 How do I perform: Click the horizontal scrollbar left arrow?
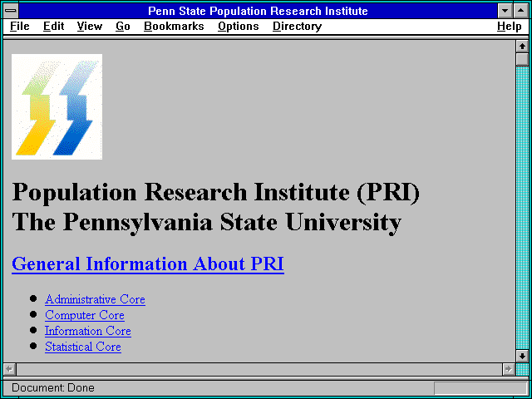[10, 369]
